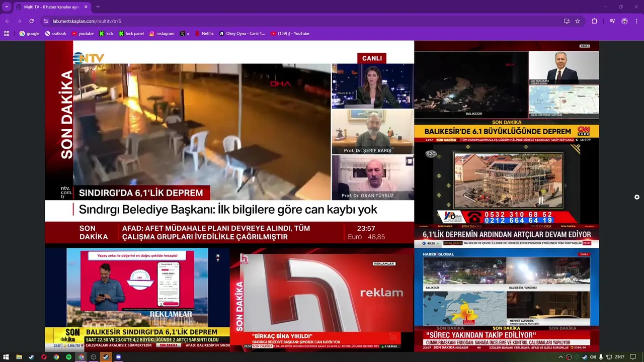Open the volume control in system tray
The height and width of the screenshot is (362, 644).
pyautogui.click(x=593, y=357)
